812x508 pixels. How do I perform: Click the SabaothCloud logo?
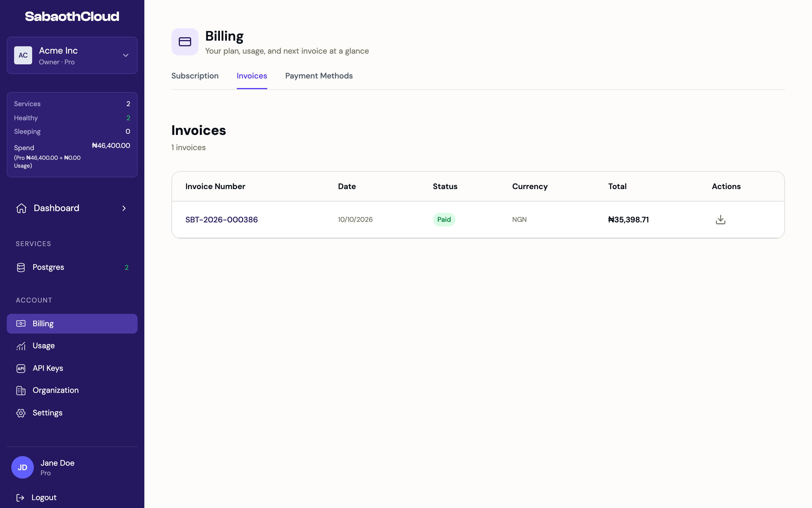click(x=72, y=16)
